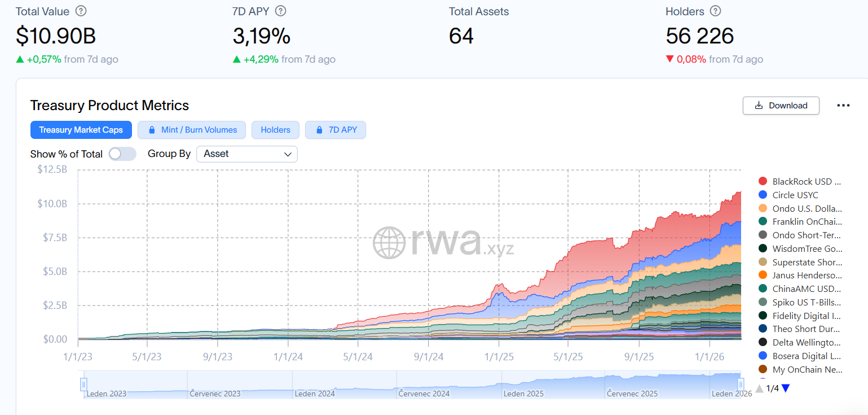Click the Ondo U.S. Dollar orange swatch
Viewport: 868px width, 415px height.
pyautogui.click(x=763, y=208)
